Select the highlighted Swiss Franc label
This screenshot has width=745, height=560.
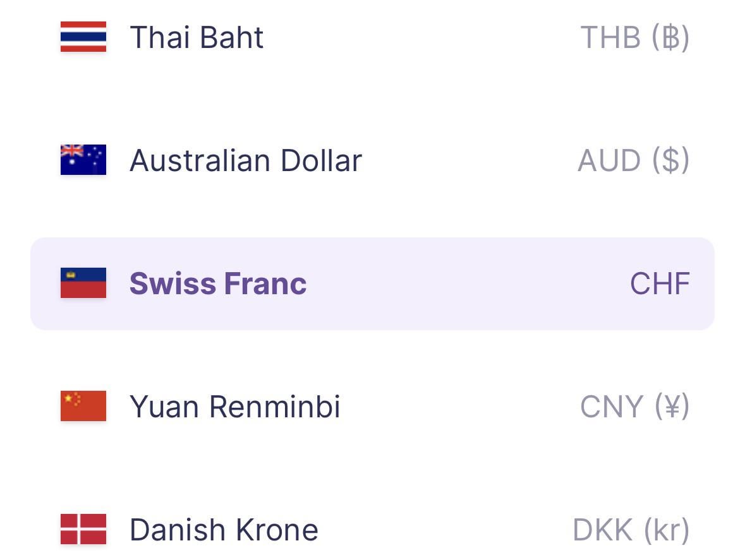(x=218, y=283)
